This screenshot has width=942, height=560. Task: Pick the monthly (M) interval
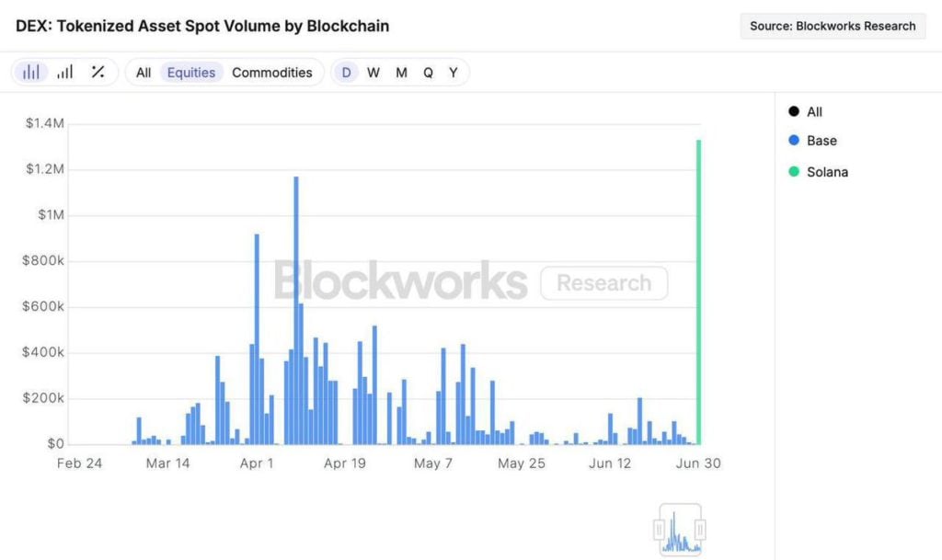tap(401, 73)
